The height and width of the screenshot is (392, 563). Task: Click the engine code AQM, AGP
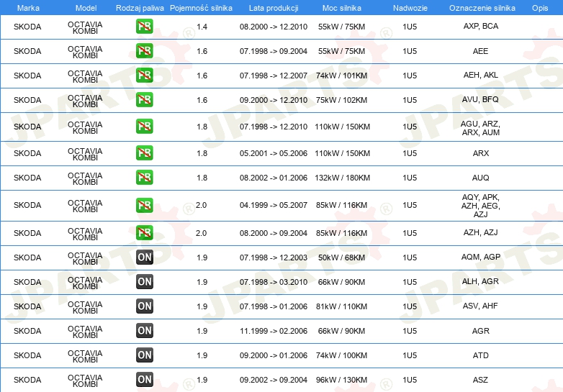(x=481, y=257)
